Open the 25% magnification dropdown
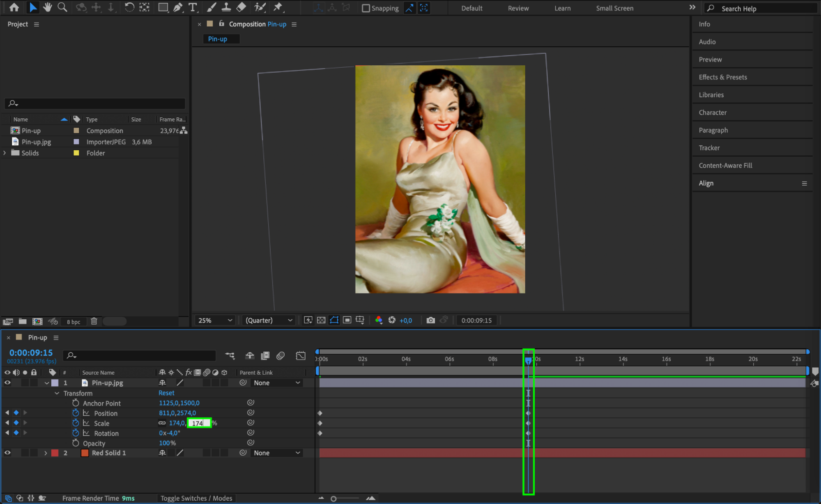This screenshot has height=504, width=821. (215, 320)
